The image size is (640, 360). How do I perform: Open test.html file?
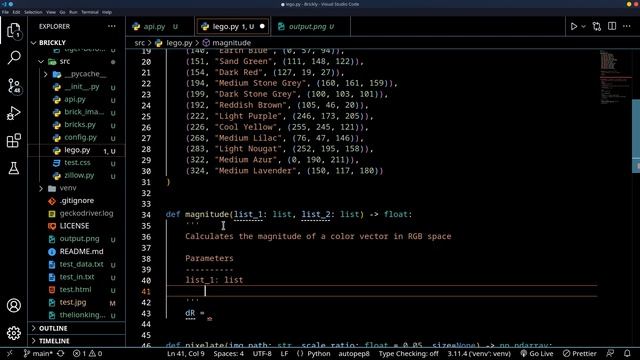75,289
